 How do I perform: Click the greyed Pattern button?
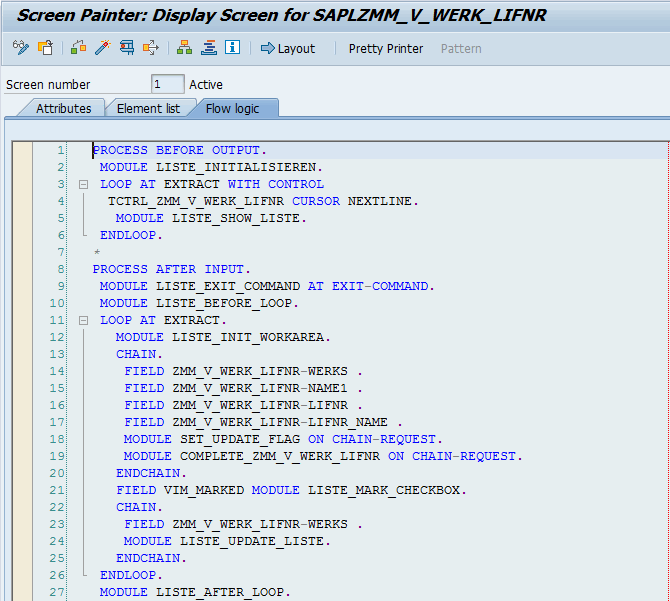point(461,49)
